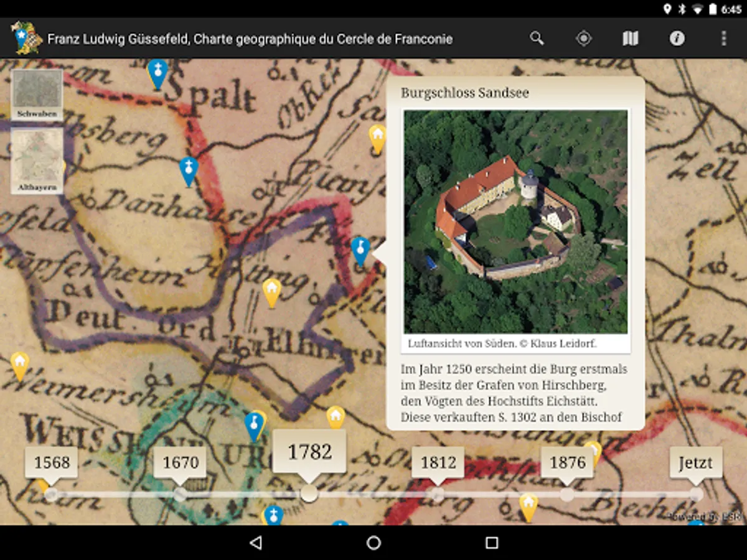Tap the yellow house pin above 1782 label

(x=336, y=418)
